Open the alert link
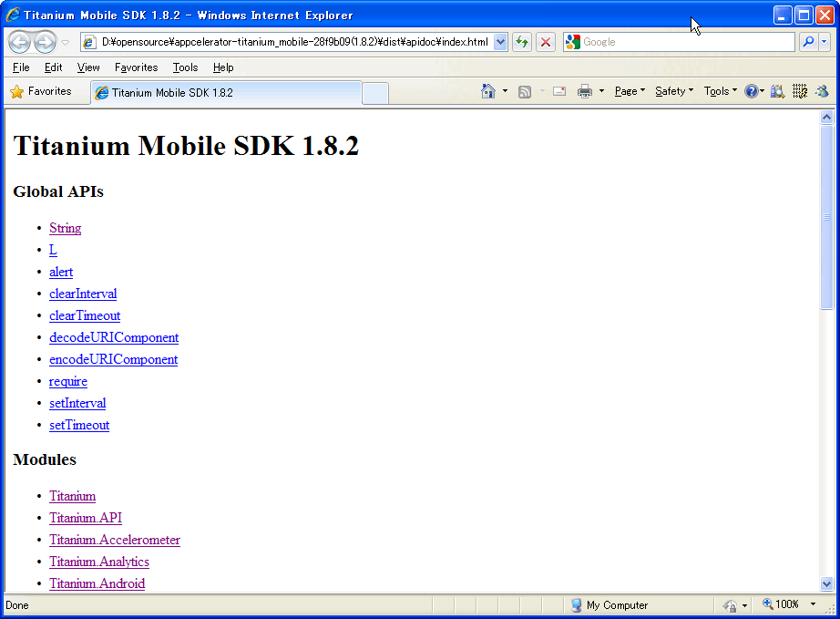This screenshot has width=840, height=619. point(61,273)
